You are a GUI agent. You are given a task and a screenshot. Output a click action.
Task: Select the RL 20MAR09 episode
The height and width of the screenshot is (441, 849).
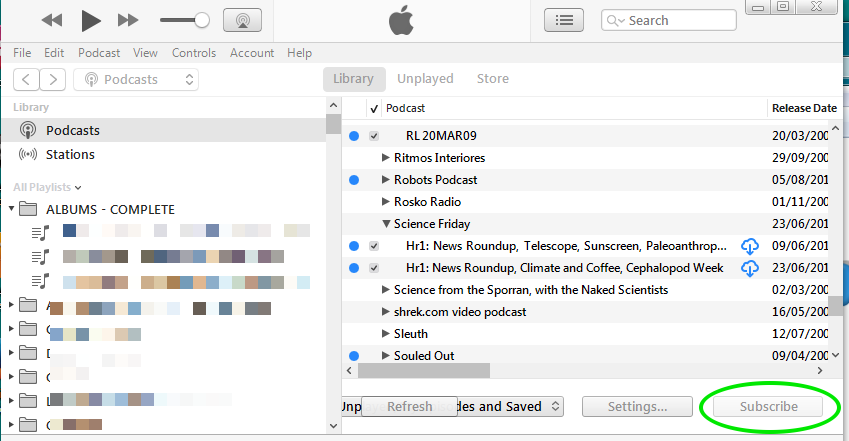(441, 136)
